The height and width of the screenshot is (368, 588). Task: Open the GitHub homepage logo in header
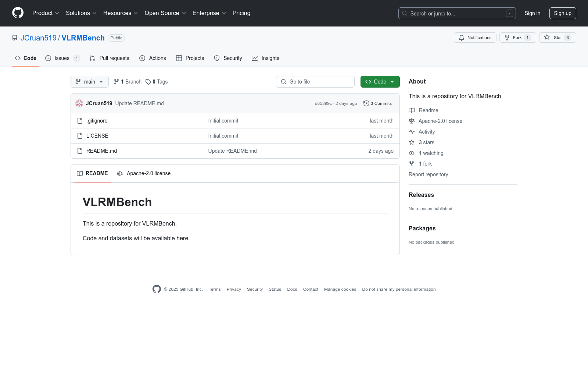click(x=18, y=13)
